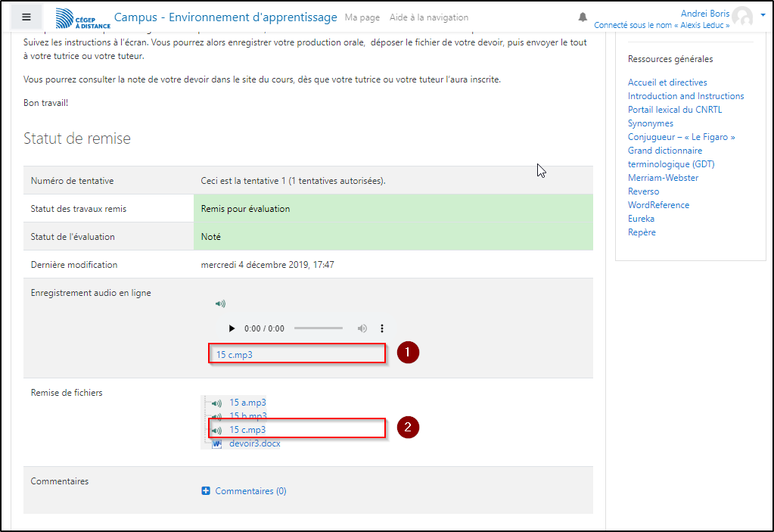Open the user account dropdown arrow
The width and height of the screenshot is (774, 532).
coord(763,15)
